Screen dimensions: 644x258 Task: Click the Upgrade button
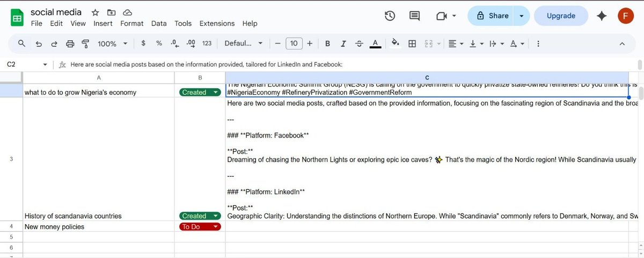click(561, 16)
